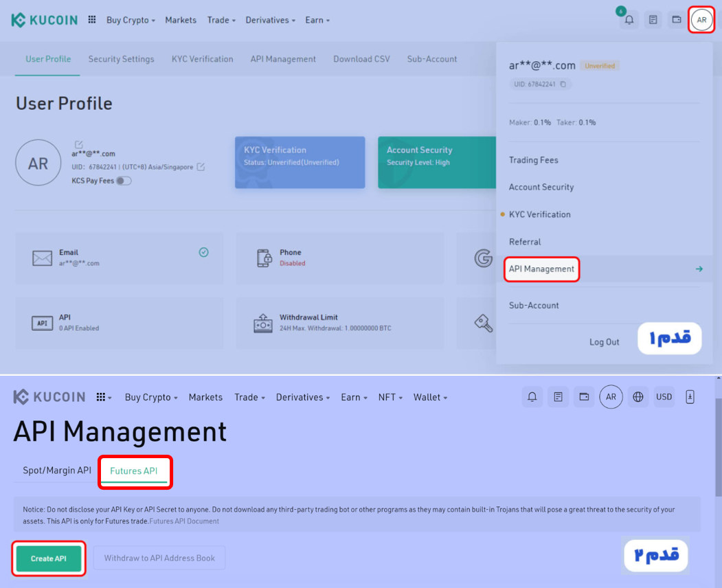Expand Buy Crypto on the API Management page header
722x588 pixels.
(151, 397)
